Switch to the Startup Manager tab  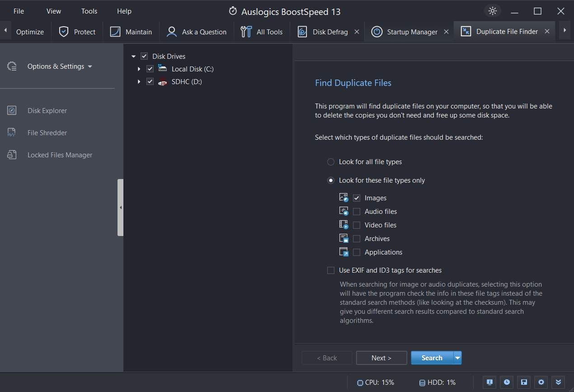tap(412, 32)
